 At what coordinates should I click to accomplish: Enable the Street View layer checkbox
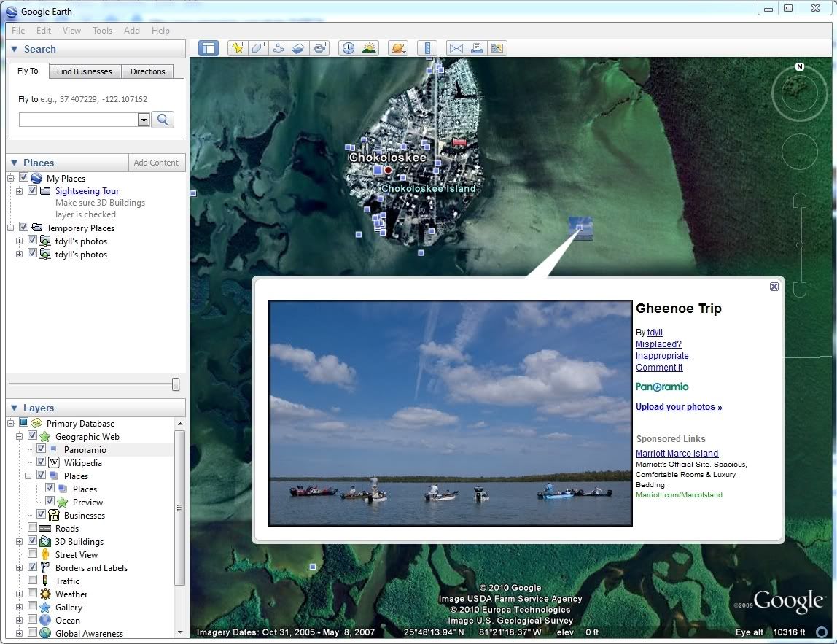[32, 554]
